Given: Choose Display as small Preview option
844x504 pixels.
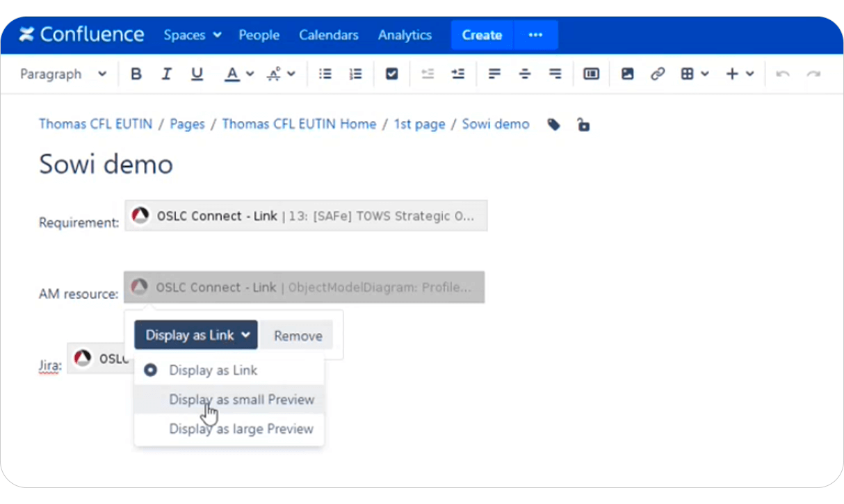Looking at the screenshot, I should [x=242, y=399].
